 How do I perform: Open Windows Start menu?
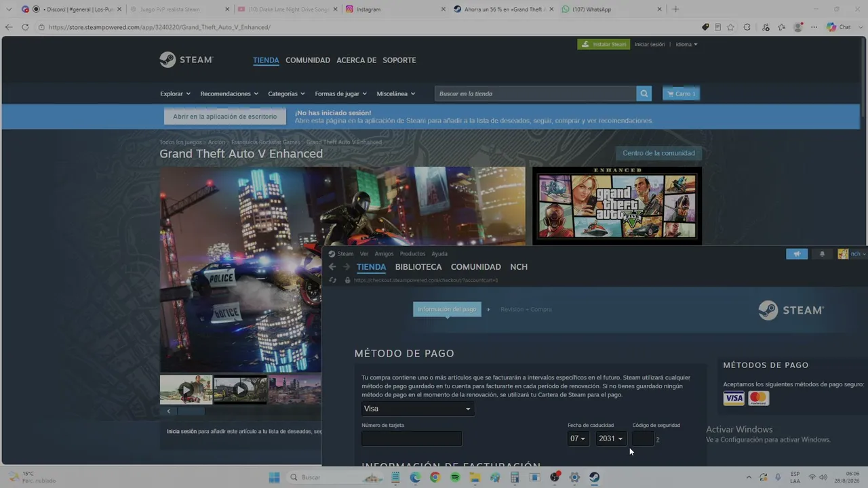pyautogui.click(x=274, y=477)
